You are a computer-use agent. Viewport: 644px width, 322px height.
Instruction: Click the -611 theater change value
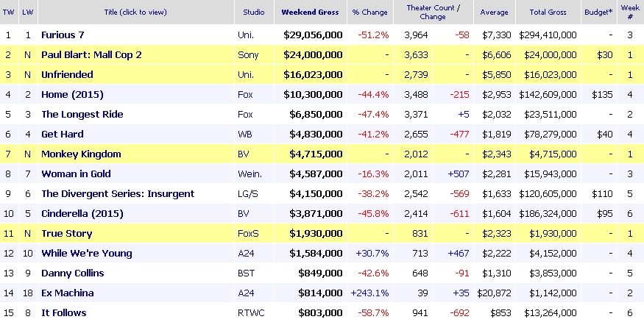point(459,214)
